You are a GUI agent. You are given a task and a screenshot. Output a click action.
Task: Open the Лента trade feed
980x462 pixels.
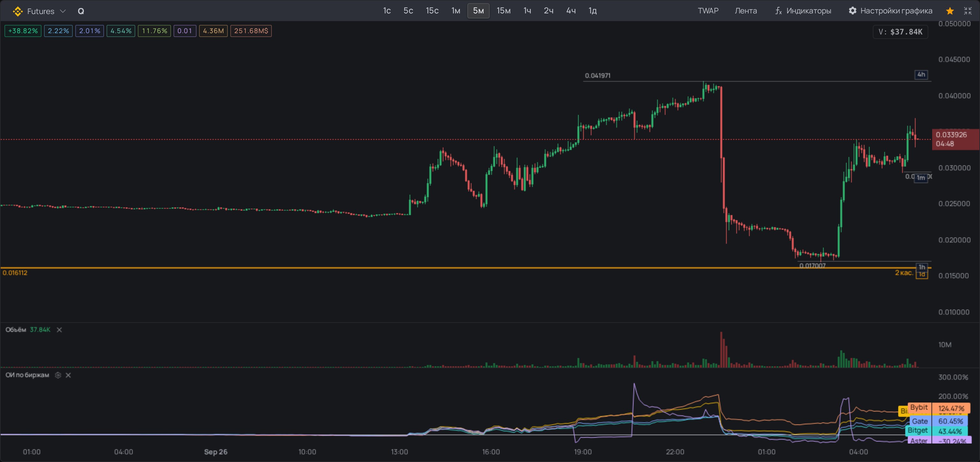746,11
